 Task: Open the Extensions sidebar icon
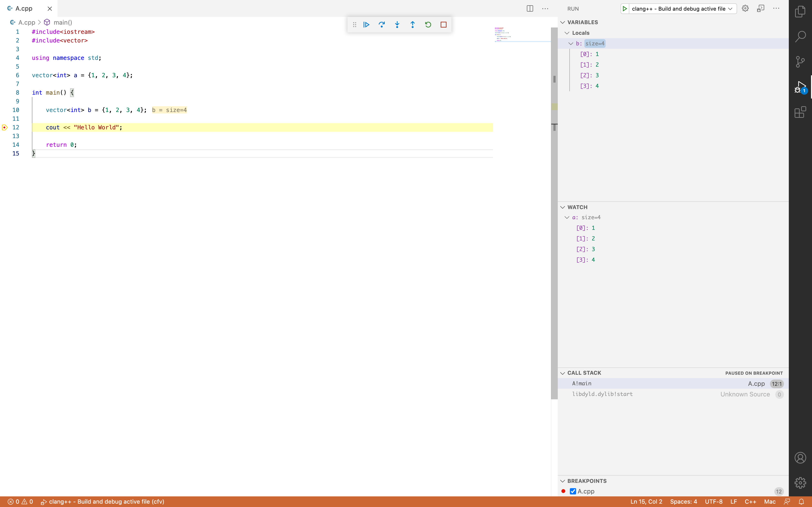(x=800, y=112)
